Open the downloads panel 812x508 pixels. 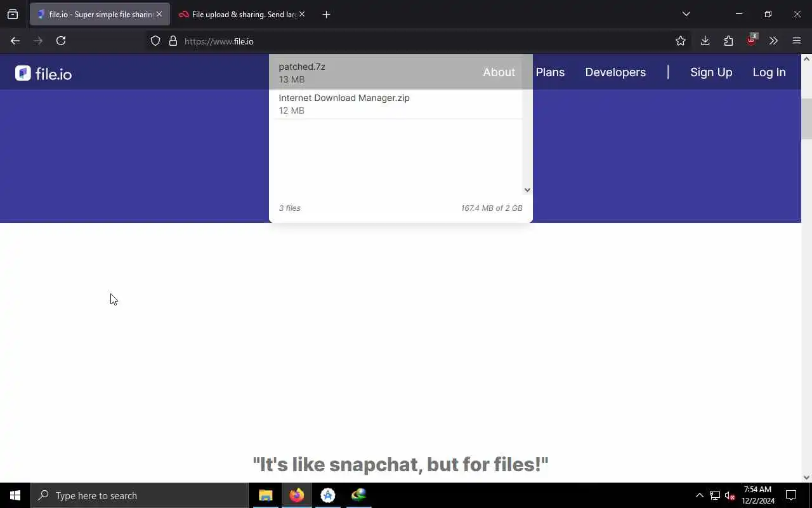705,41
